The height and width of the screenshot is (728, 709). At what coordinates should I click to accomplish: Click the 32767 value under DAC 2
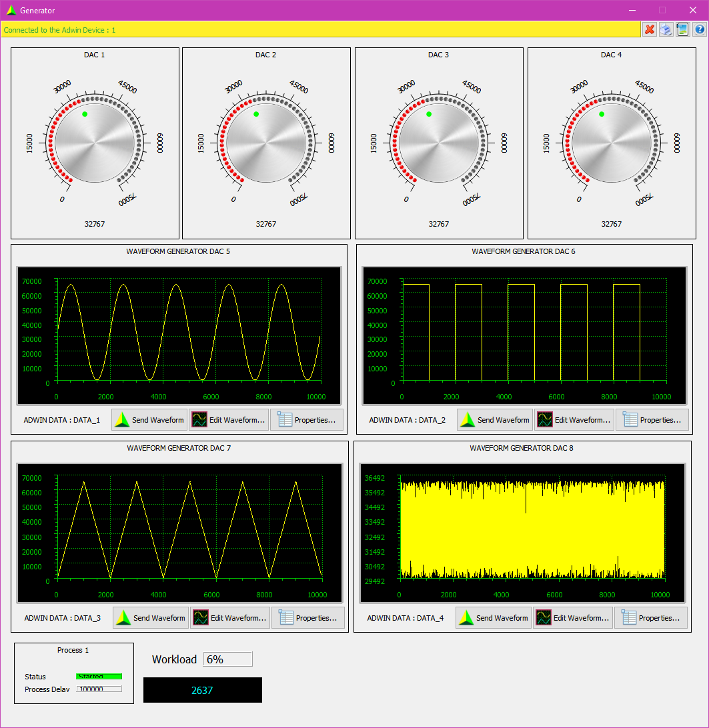pyautogui.click(x=266, y=224)
